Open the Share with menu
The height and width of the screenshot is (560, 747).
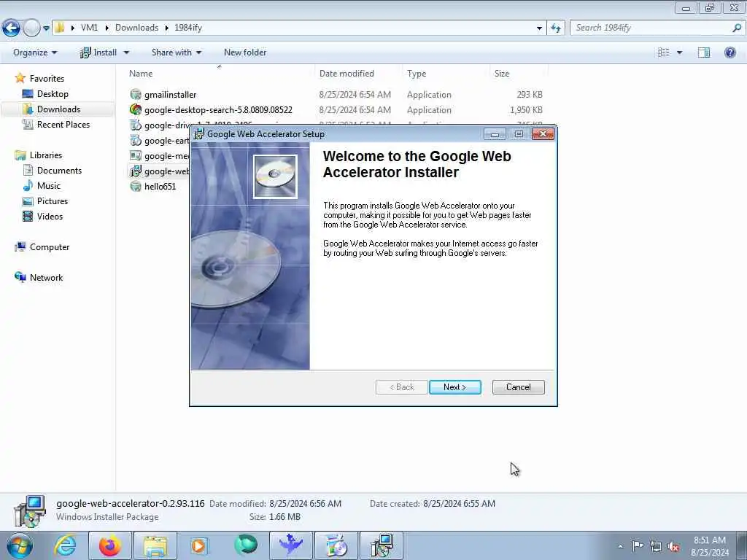pyautogui.click(x=177, y=52)
